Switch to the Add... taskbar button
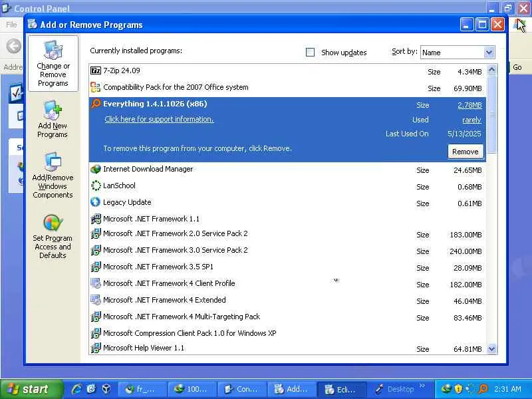The image size is (532, 399). 291,389
